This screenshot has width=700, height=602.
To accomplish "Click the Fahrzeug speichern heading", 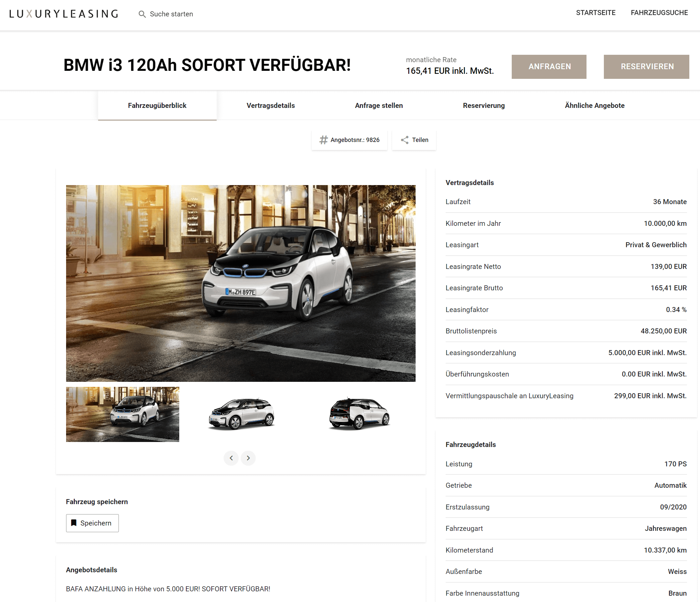I will click(96, 501).
